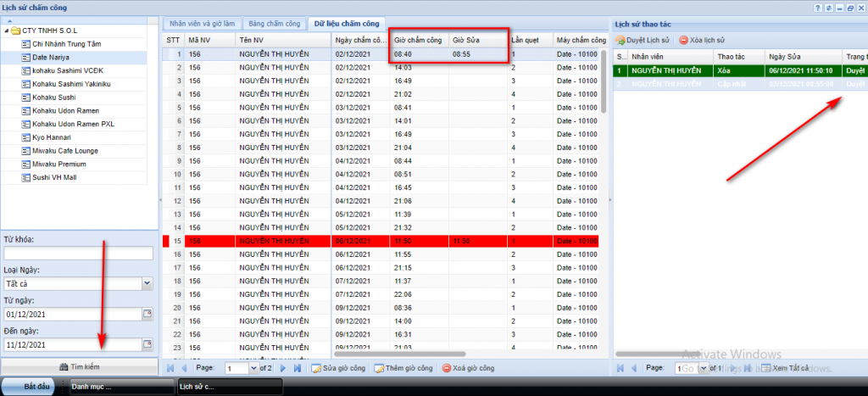Sort by Giờ chấm công column header
This screenshot has width=868, height=396.
click(x=419, y=40)
